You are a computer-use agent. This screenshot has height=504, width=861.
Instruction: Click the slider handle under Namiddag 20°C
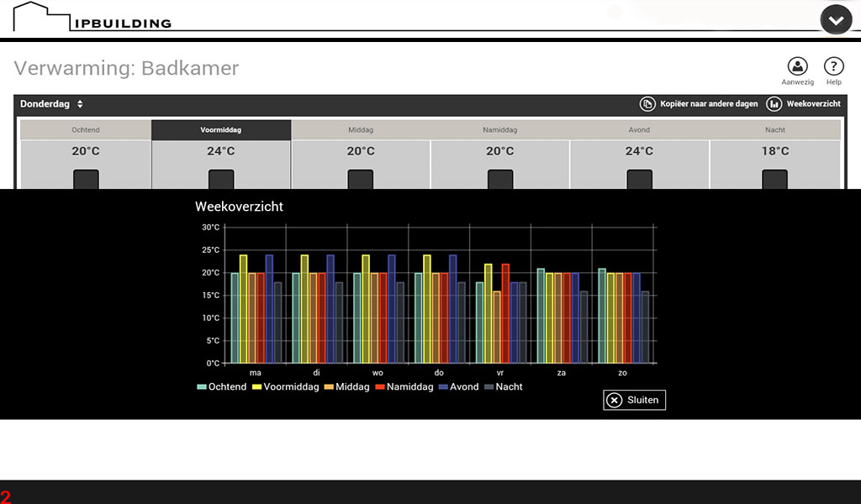click(500, 179)
